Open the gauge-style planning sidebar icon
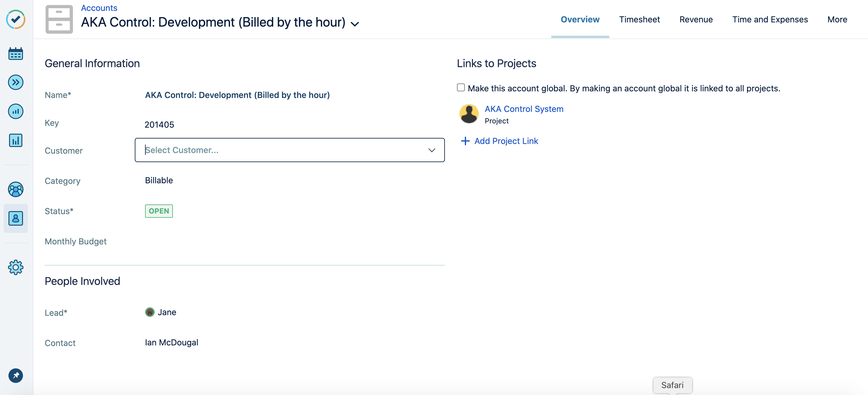Screen dimensions: 868x395 click(x=15, y=111)
